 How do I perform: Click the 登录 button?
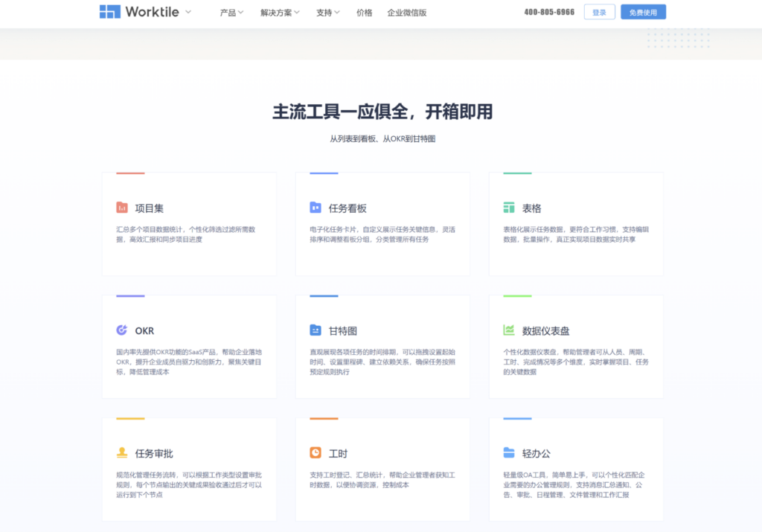point(599,12)
